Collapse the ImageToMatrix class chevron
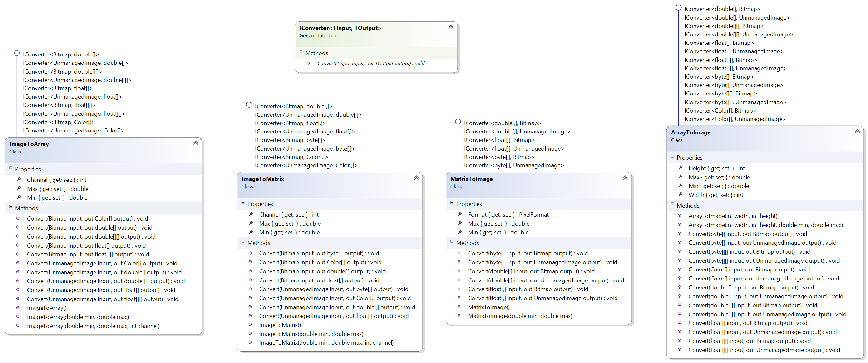This screenshot has height=363, width=868. coord(416,178)
